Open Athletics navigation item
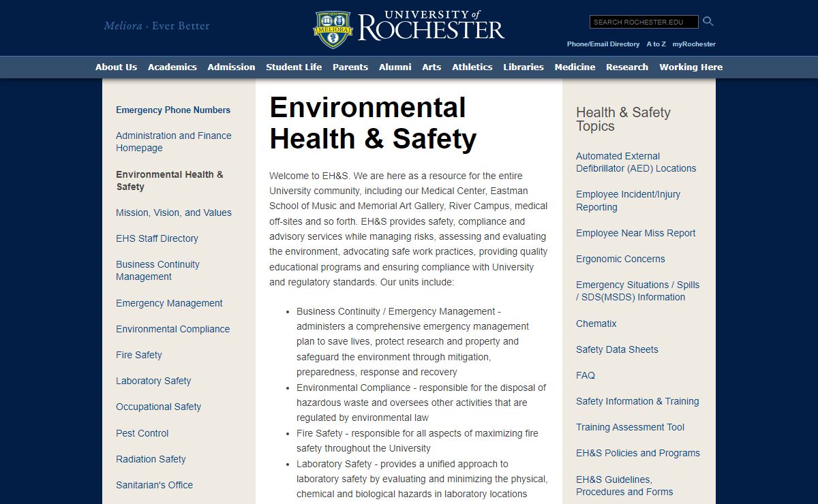The height and width of the screenshot is (504, 818). [x=472, y=67]
